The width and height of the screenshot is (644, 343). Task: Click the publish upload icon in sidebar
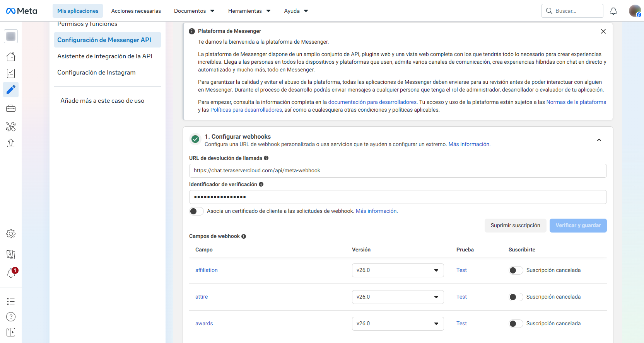(x=11, y=143)
